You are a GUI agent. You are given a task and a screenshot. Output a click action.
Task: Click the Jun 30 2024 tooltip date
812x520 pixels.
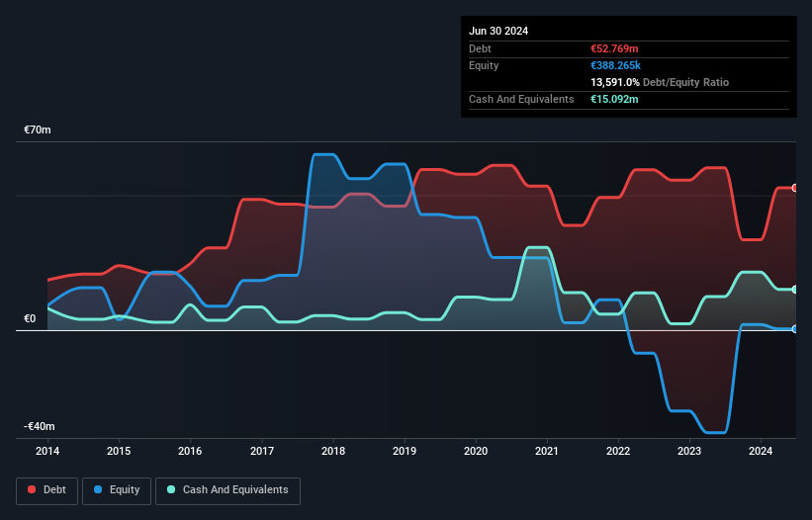coord(498,31)
